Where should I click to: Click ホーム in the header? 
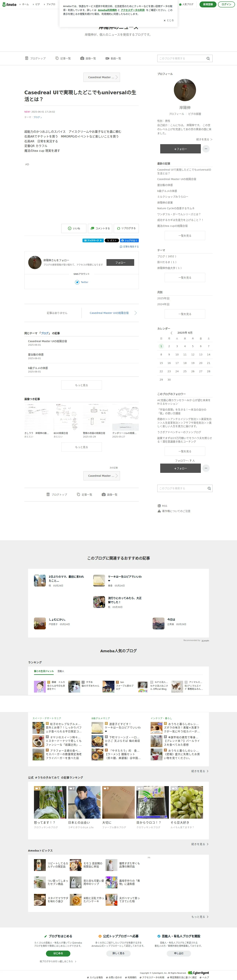pyautogui.click(x=24, y=4)
